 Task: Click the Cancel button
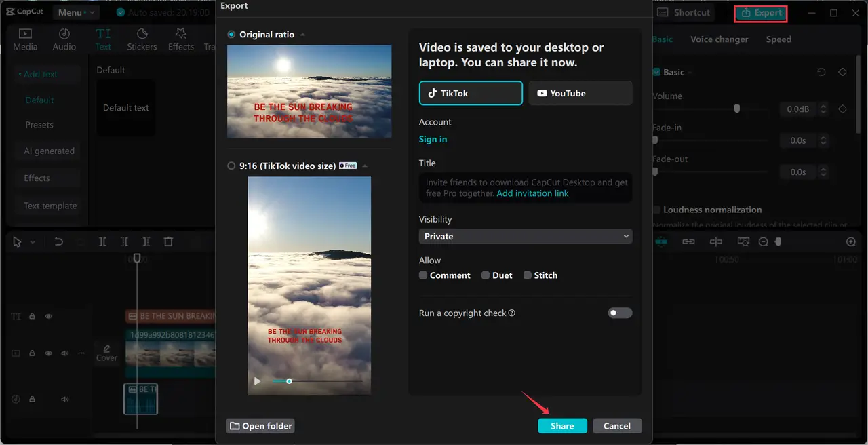click(617, 426)
